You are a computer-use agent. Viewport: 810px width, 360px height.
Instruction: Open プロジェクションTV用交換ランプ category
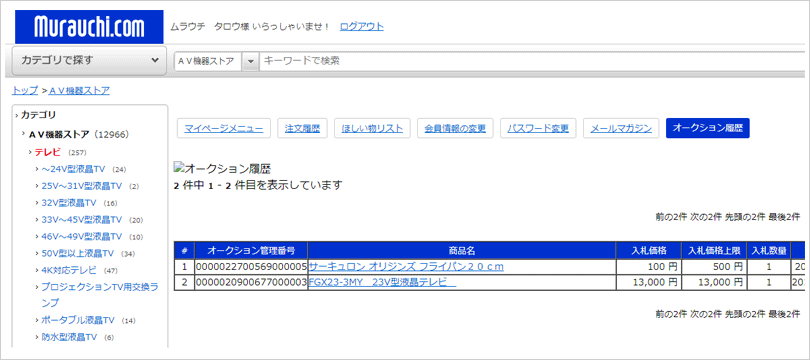click(x=100, y=294)
